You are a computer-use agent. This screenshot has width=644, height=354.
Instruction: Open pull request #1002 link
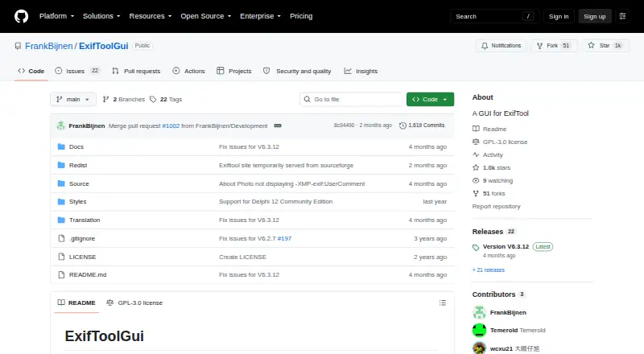pyautogui.click(x=171, y=126)
